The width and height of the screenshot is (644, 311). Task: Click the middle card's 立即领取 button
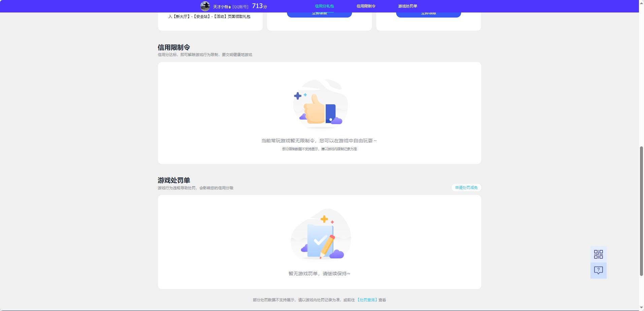tap(319, 13)
